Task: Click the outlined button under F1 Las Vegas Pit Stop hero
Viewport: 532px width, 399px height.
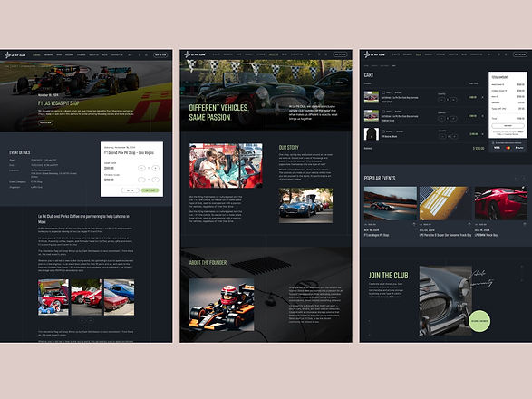Action: click(45, 122)
